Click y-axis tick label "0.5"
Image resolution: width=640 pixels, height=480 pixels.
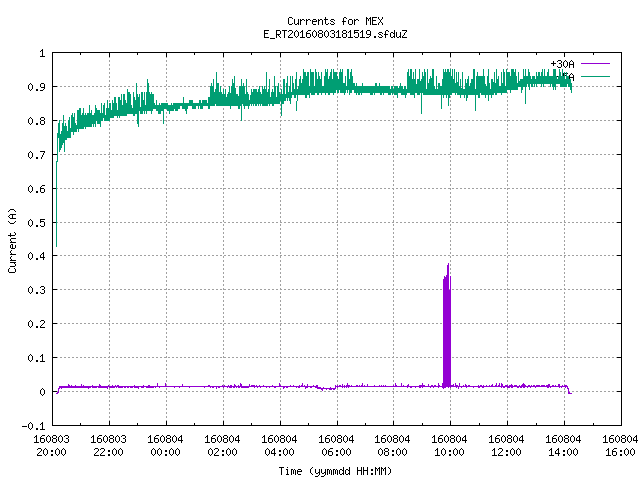click(x=36, y=223)
